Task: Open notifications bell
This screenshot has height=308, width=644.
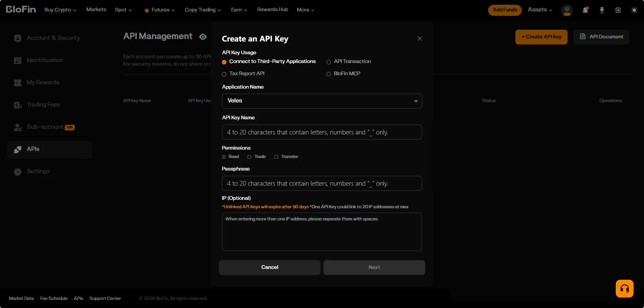Action: 586,10
